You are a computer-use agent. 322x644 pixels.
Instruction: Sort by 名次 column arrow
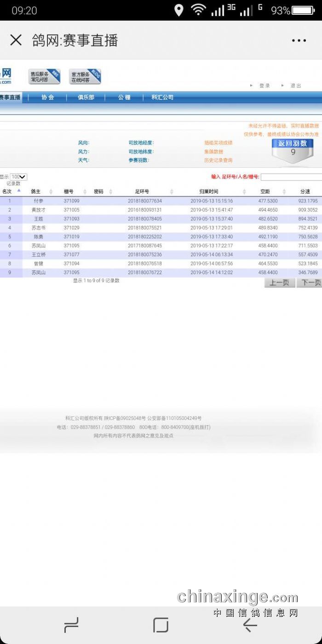click(19, 190)
